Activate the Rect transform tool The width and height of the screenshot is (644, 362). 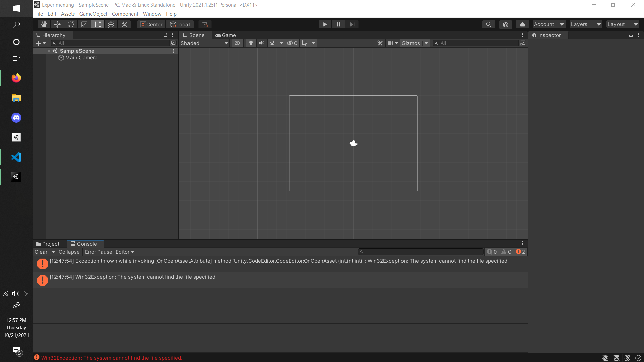[98, 24]
